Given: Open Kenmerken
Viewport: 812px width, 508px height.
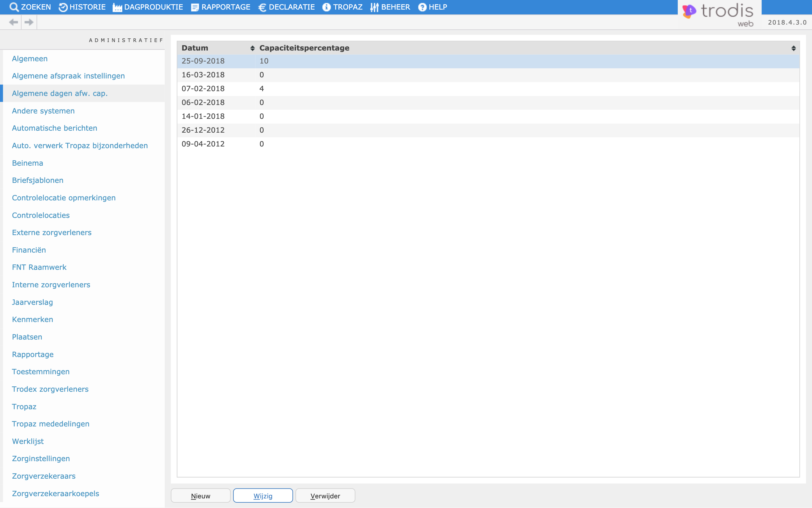Looking at the screenshot, I should click(x=32, y=319).
